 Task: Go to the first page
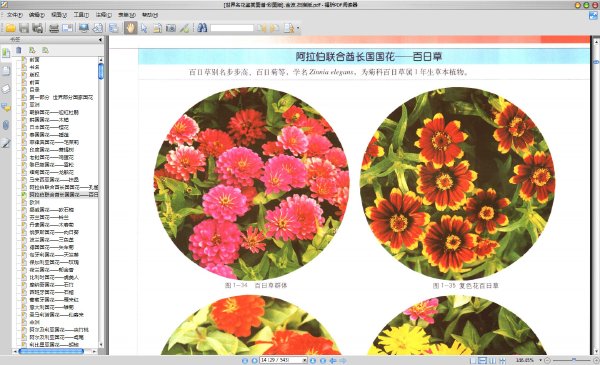pyautogui.click(x=245, y=360)
